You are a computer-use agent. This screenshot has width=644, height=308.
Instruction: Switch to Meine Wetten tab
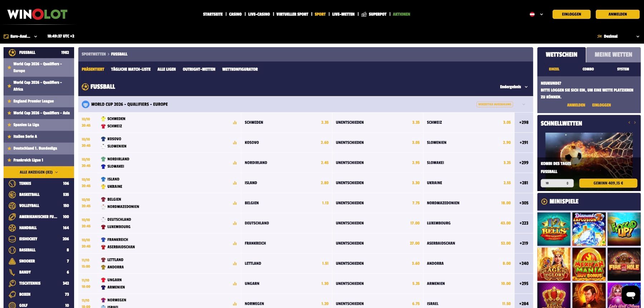(x=613, y=55)
